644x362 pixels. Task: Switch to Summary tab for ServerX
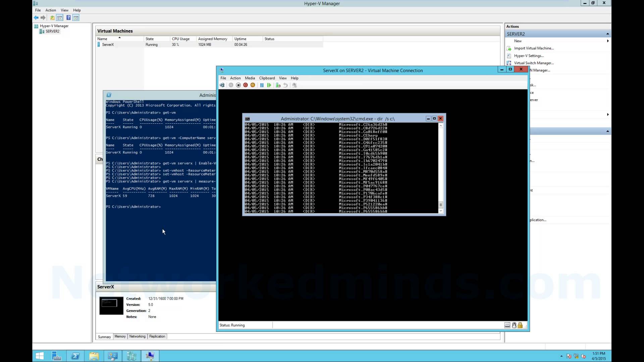click(x=104, y=337)
